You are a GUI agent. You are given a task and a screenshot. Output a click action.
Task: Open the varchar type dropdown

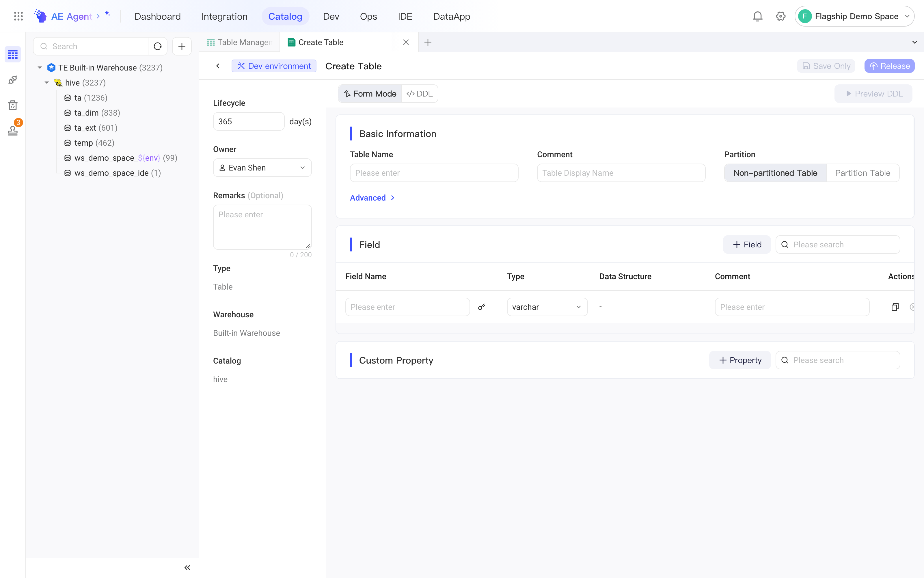tap(547, 307)
